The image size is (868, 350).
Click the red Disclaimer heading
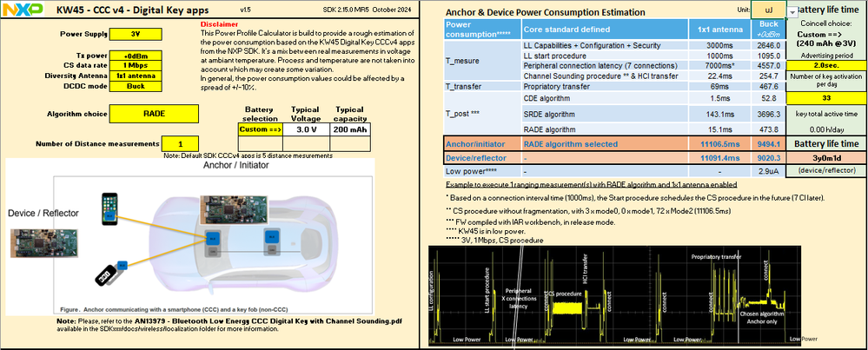tap(218, 24)
